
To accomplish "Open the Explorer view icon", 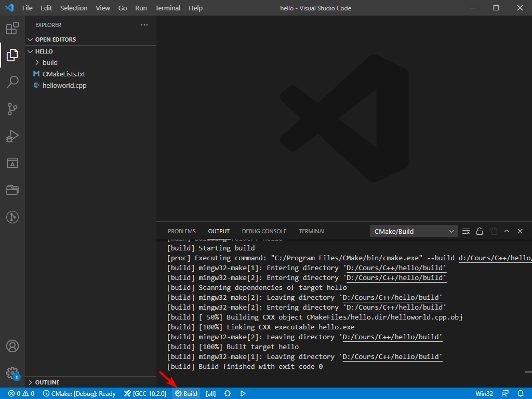I will pos(12,55).
